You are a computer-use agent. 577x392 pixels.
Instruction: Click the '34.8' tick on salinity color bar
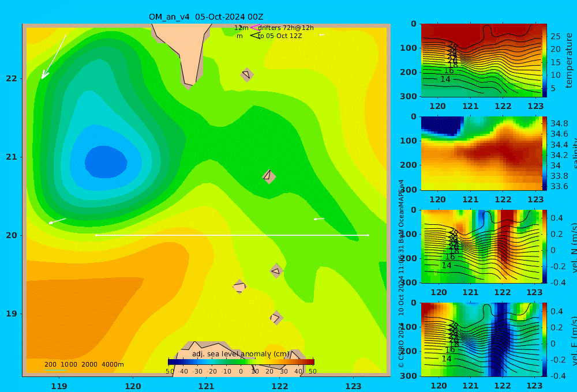(559, 123)
